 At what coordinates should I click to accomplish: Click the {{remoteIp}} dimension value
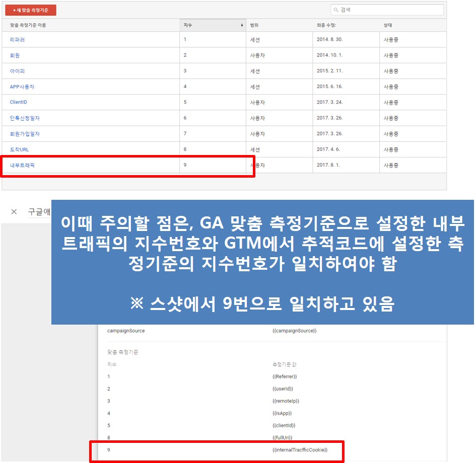tap(286, 401)
